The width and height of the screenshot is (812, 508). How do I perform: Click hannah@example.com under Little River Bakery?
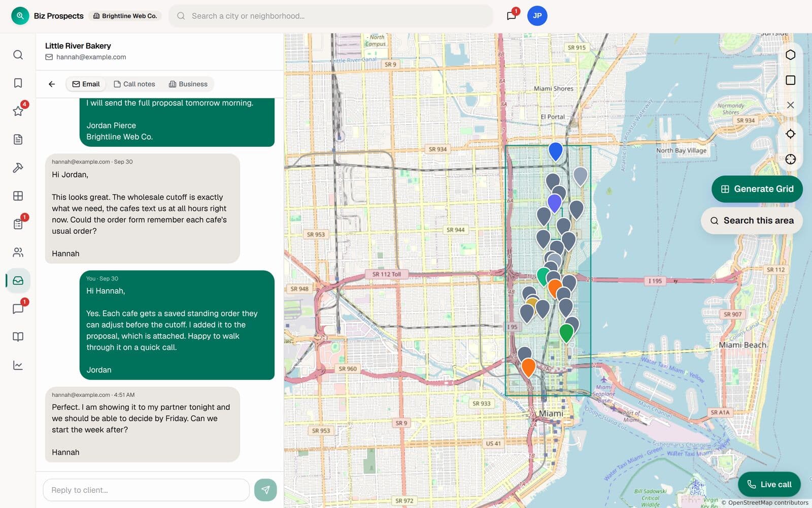(x=91, y=57)
